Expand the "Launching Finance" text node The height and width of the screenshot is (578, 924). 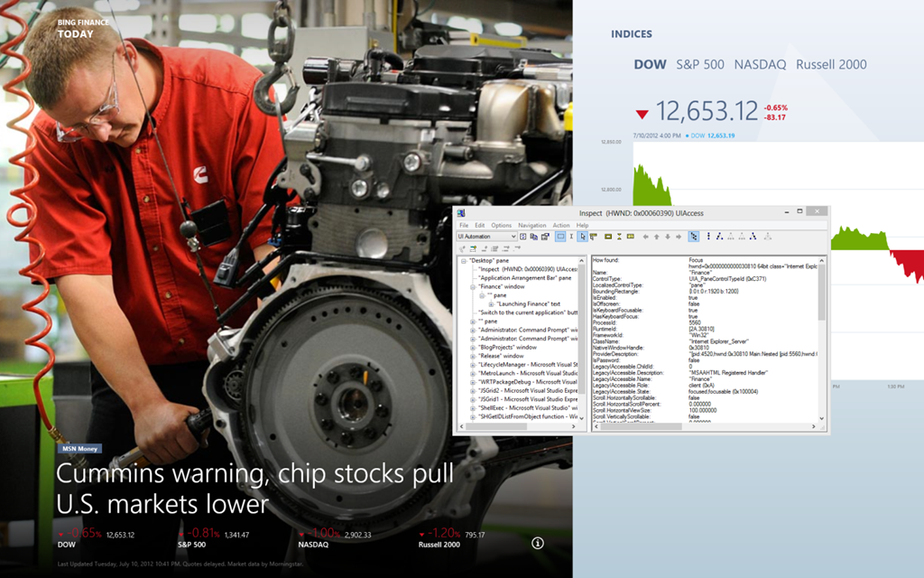point(491,303)
